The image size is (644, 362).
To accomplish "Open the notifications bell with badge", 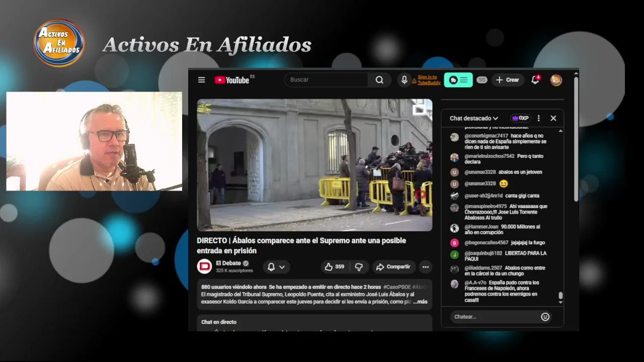I will tap(535, 80).
